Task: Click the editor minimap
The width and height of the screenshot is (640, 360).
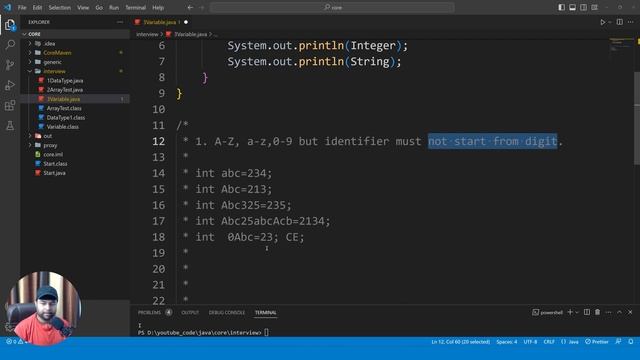Action: [620, 44]
